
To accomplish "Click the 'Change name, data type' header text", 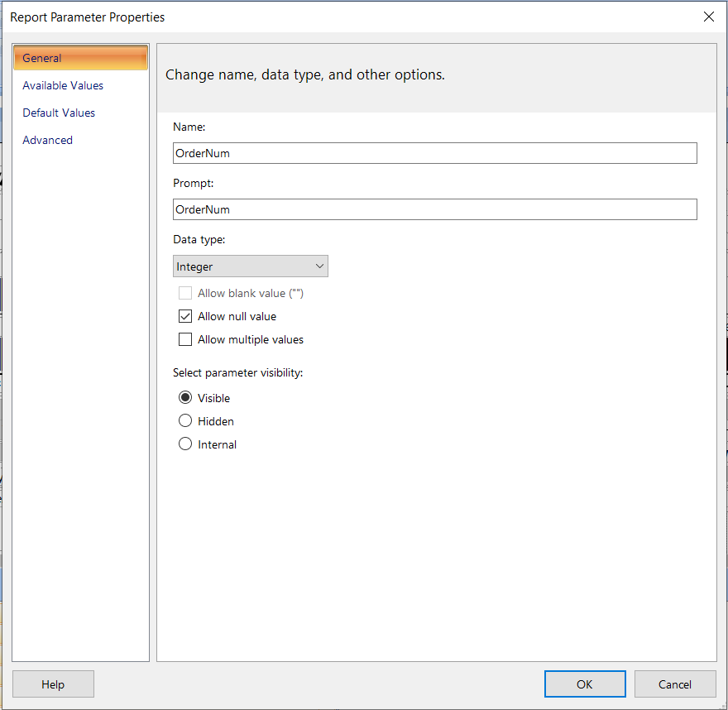I will click(305, 74).
